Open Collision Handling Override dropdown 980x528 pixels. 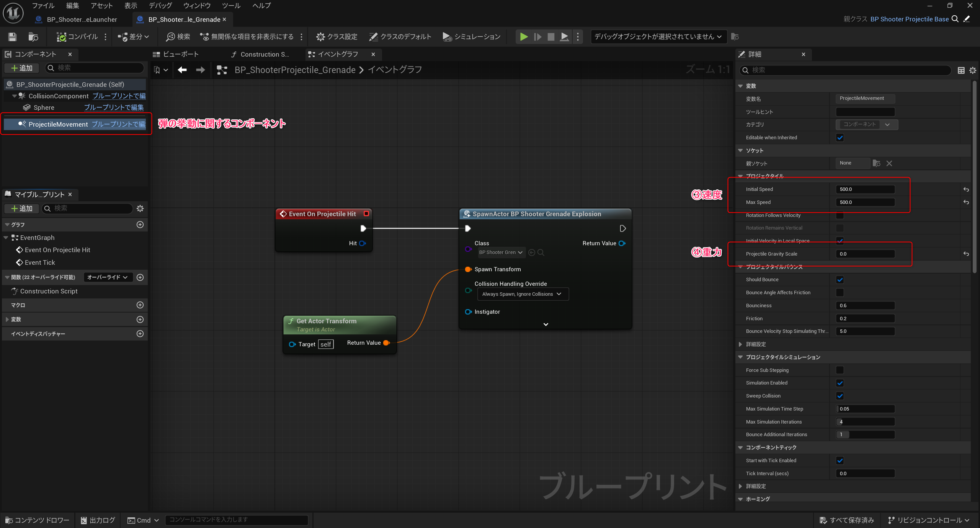523,294
